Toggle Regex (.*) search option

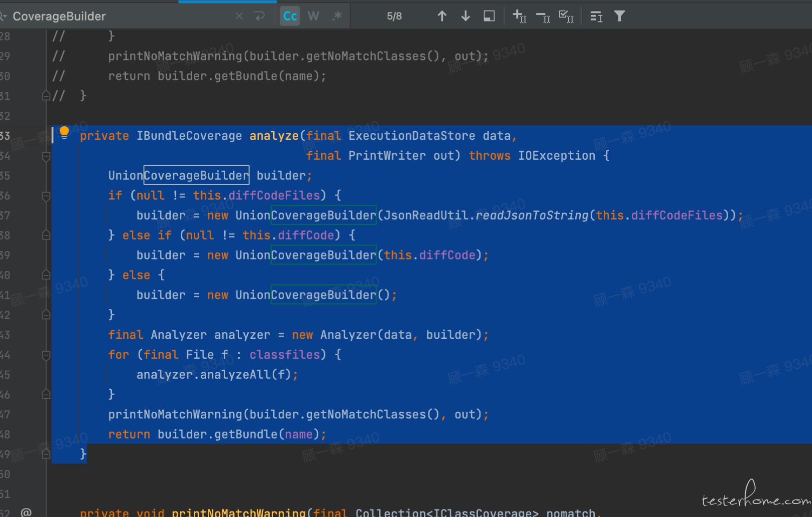click(x=337, y=16)
